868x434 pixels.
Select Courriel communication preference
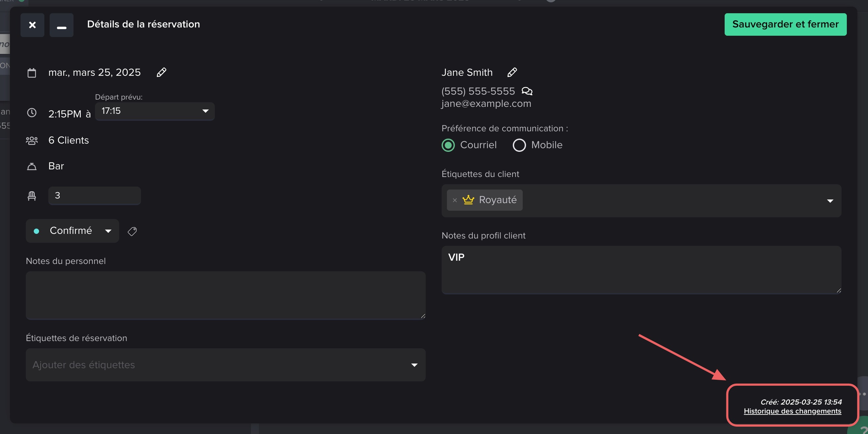click(x=448, y=146)
